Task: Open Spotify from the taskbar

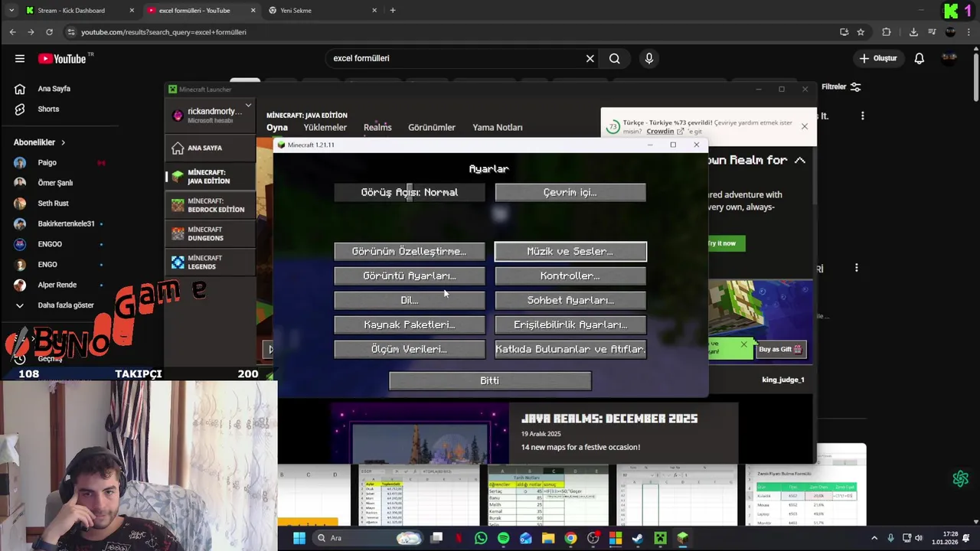Action: click(x=503, y=538)
